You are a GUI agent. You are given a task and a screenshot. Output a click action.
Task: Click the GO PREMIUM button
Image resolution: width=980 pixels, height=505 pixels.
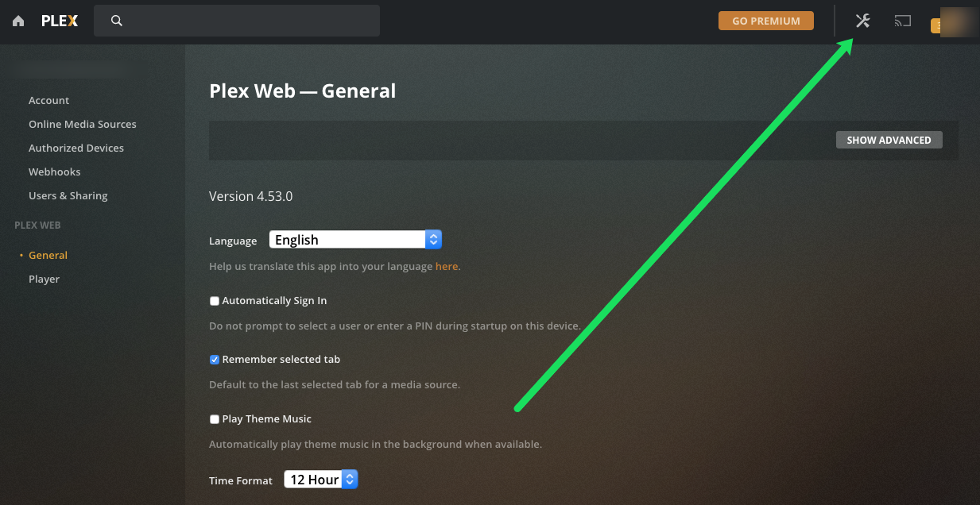click(x=766, y=21)
